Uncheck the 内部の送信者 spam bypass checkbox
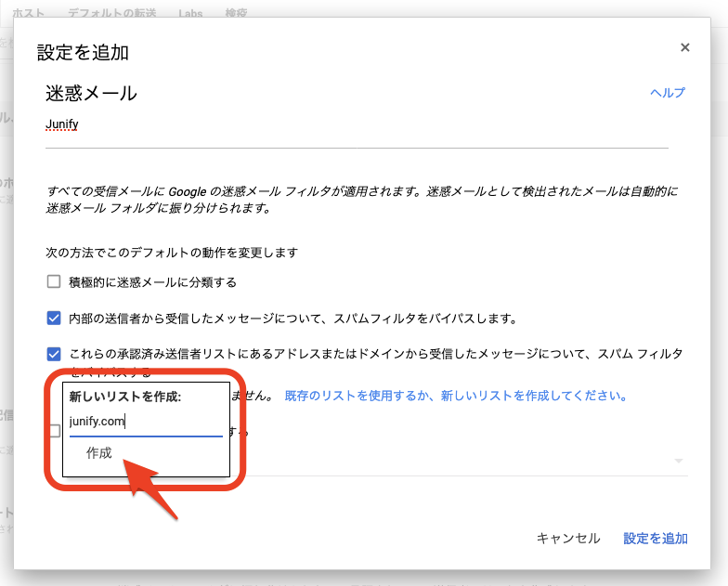The height and width of the screenshot is (586, 728). 54,319
